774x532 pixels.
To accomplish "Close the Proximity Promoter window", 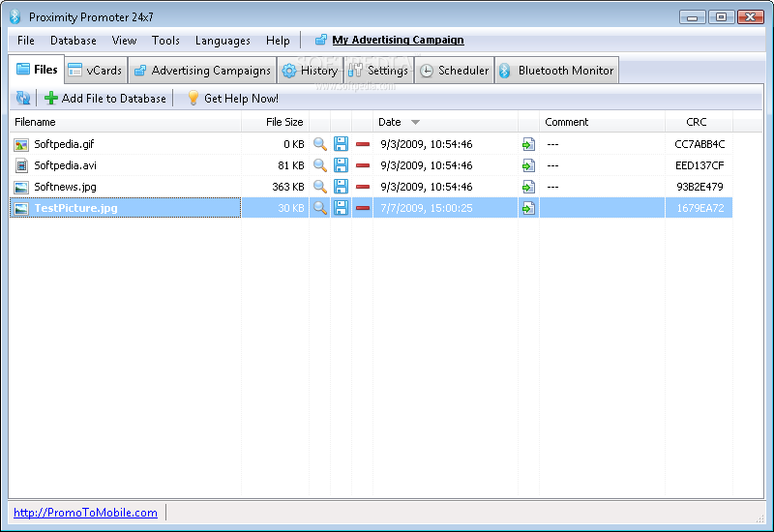I will [751, 17].
